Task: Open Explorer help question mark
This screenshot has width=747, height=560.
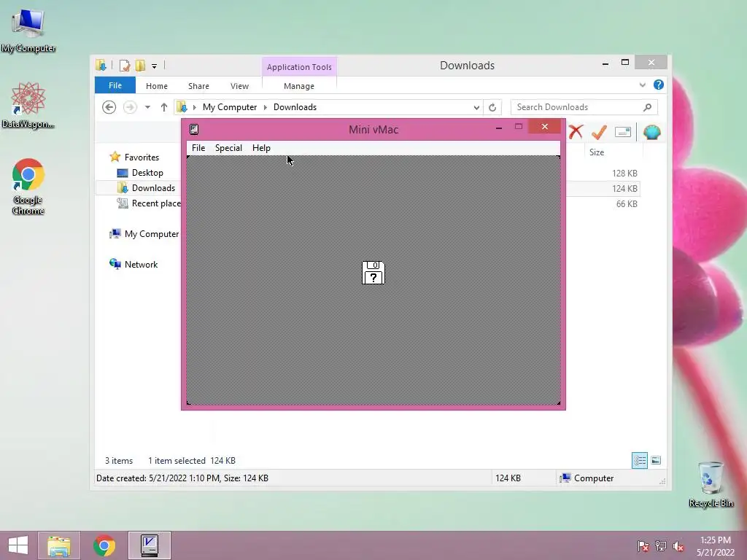Action: [x=659, y=85]
